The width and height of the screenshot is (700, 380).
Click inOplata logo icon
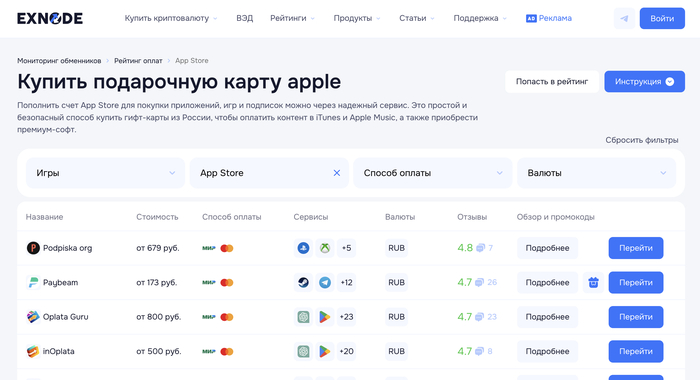tap(33, 351)
